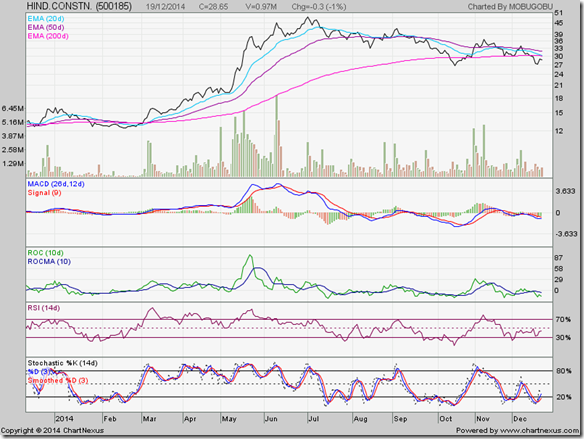The height and width of the screenshot is (439, 584).
Task: Click the Jul time axis label
Action: pos(313,419)
